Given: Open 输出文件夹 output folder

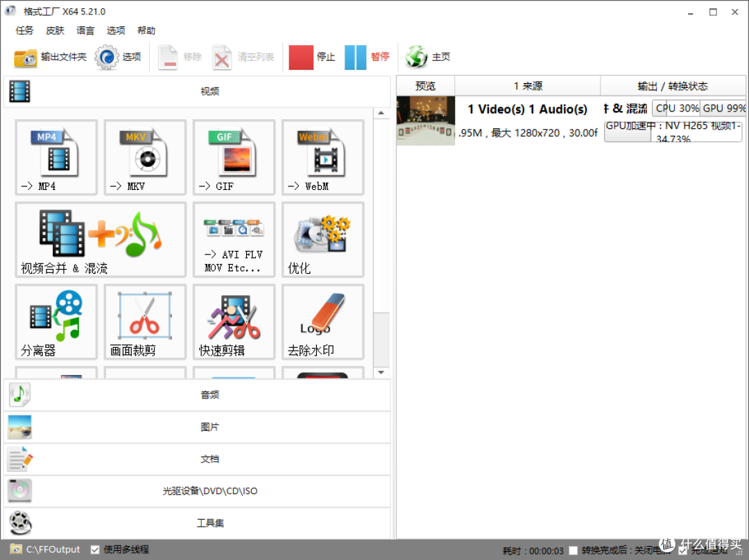Looking at the screenshot, I should [50, 58].
